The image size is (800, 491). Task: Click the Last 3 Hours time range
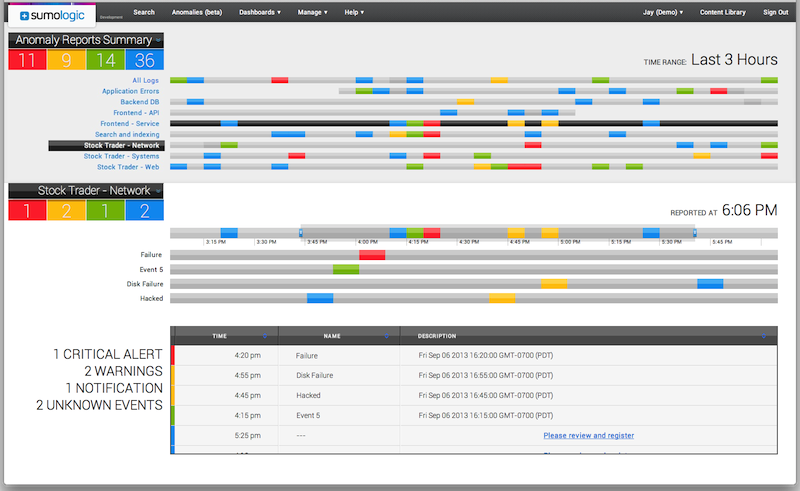[x=734, y=60]
